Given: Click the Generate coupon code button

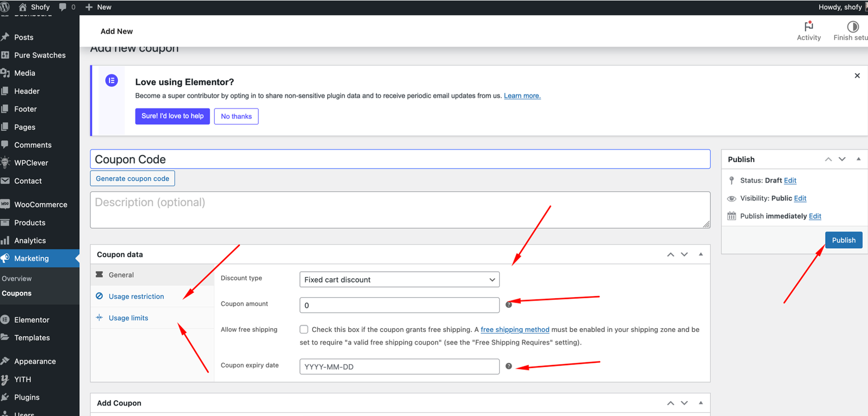Looking at the screenshot, I should tap(132, 178).
